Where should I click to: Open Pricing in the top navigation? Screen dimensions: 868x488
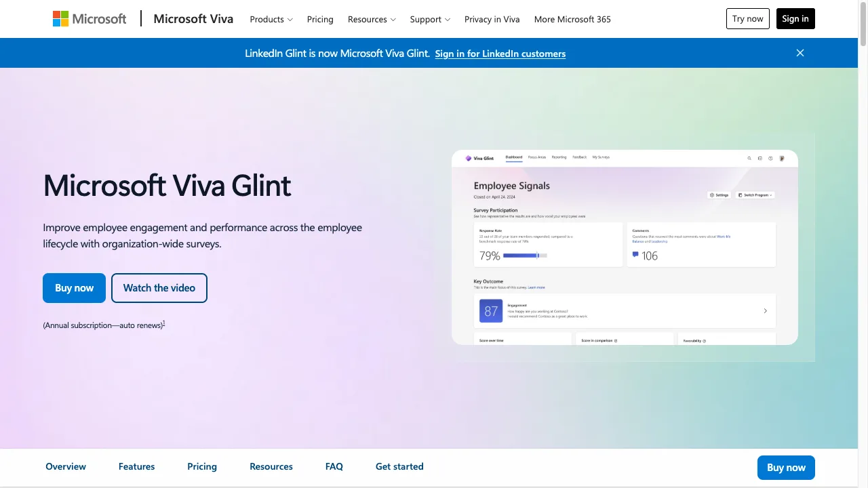pyautogui.click(x=320, y=19)
